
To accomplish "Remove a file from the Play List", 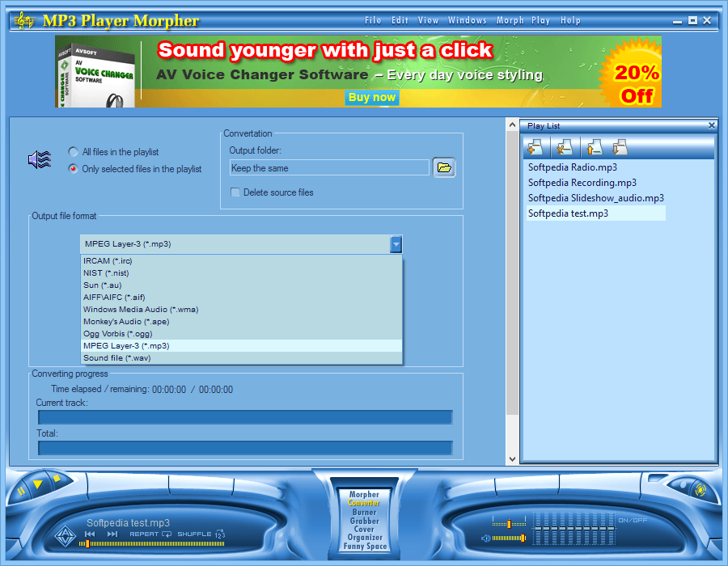I will point(565,147).
